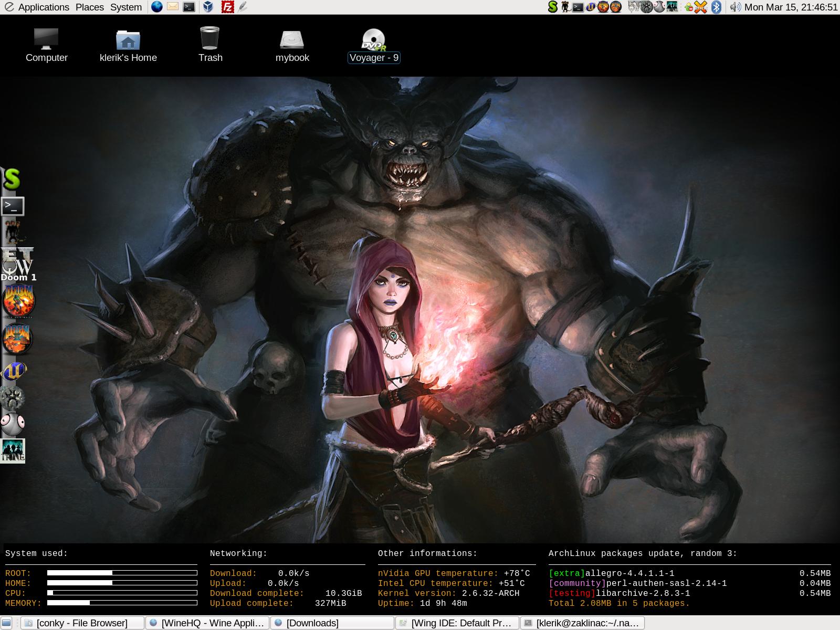Click the HOME usage bar in conky
840x630 pixels.
coord(122,583)
